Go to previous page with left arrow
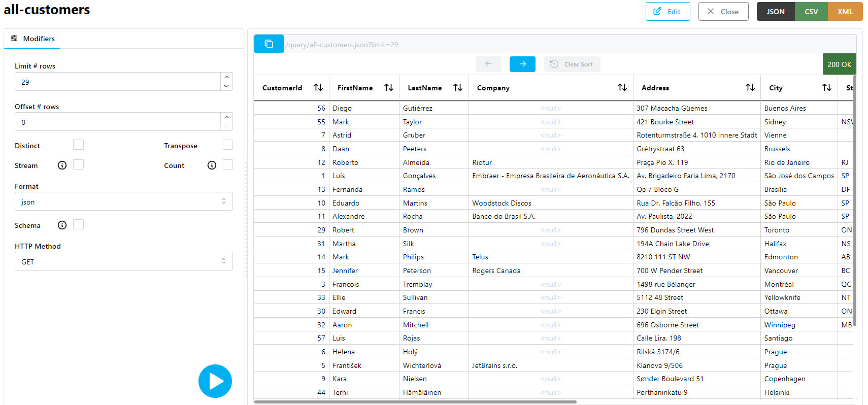The height and width of the screenshot is (405, 868). click(x=488, y=64)
